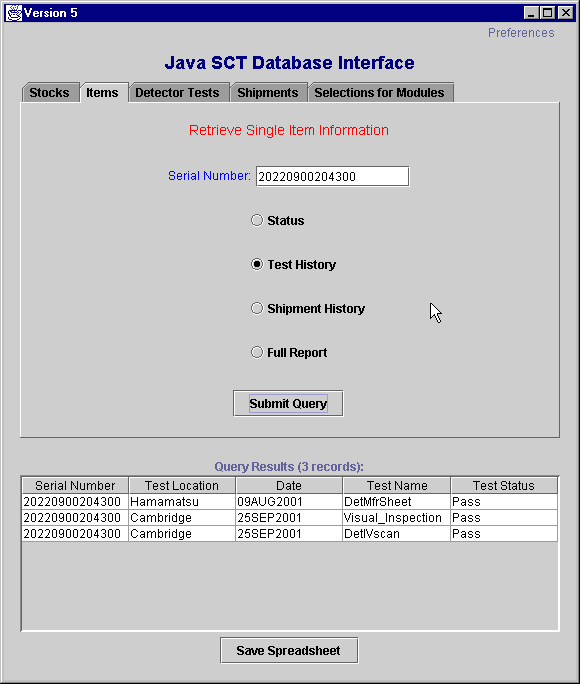580x684 pixels.
Task: Select the Hamamatsu DetMfrSheet result row
Action: 290,502
